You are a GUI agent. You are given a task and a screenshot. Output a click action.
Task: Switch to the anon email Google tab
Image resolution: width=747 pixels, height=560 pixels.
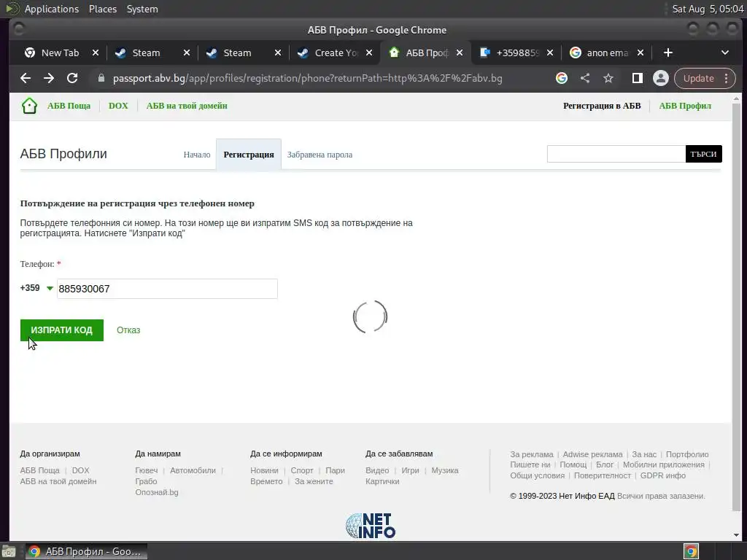coord(607,52)
